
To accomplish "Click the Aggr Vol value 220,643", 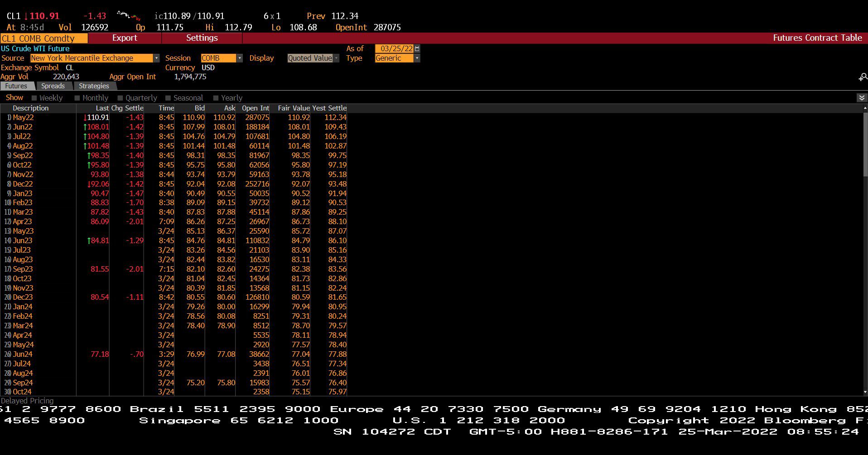I will [66, 77].
